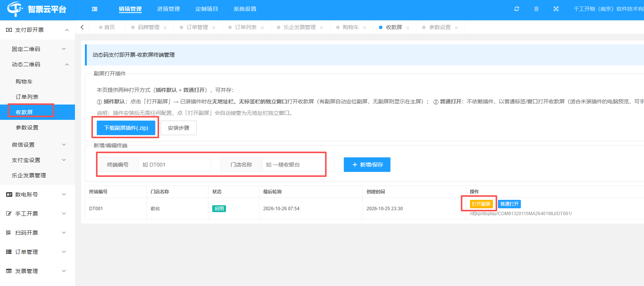This screenshot has width=644, height=286.
Task: Open the 定制项目 top menu
Action: pos(207,9)
